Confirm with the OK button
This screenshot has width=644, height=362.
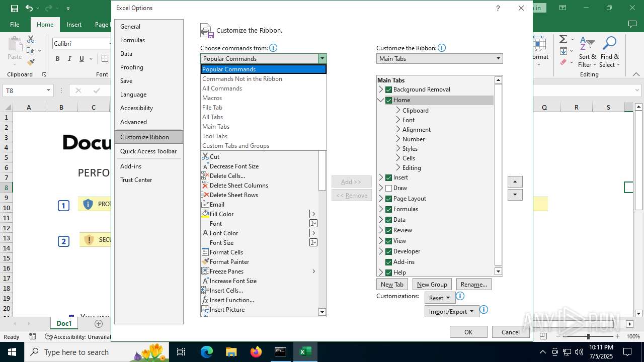click(x=468, y=332)
